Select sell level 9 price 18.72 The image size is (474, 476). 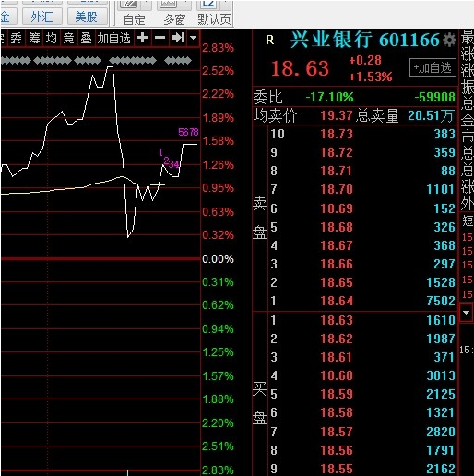(337, 152)
